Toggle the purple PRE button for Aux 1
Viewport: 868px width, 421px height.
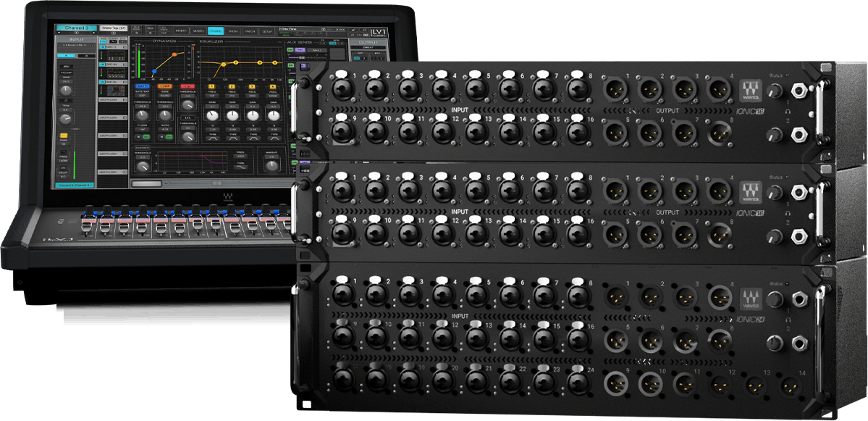[x=300, y=50]
